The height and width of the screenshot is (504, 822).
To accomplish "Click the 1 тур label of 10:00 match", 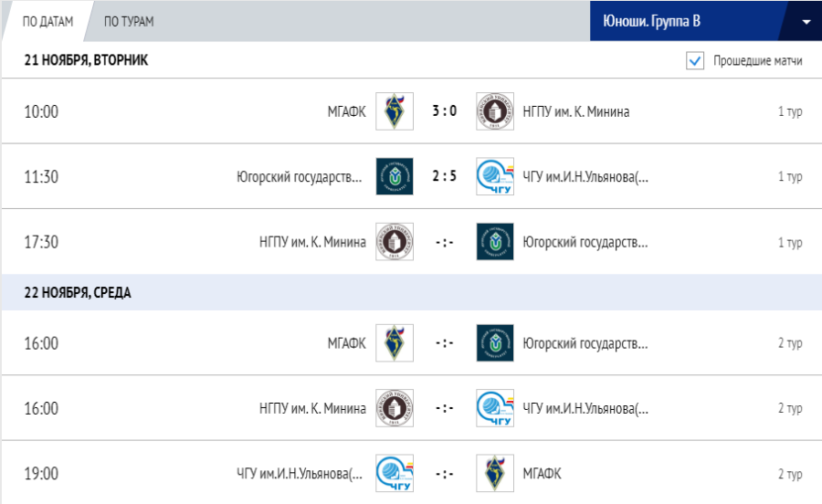I will pos(790,111).
